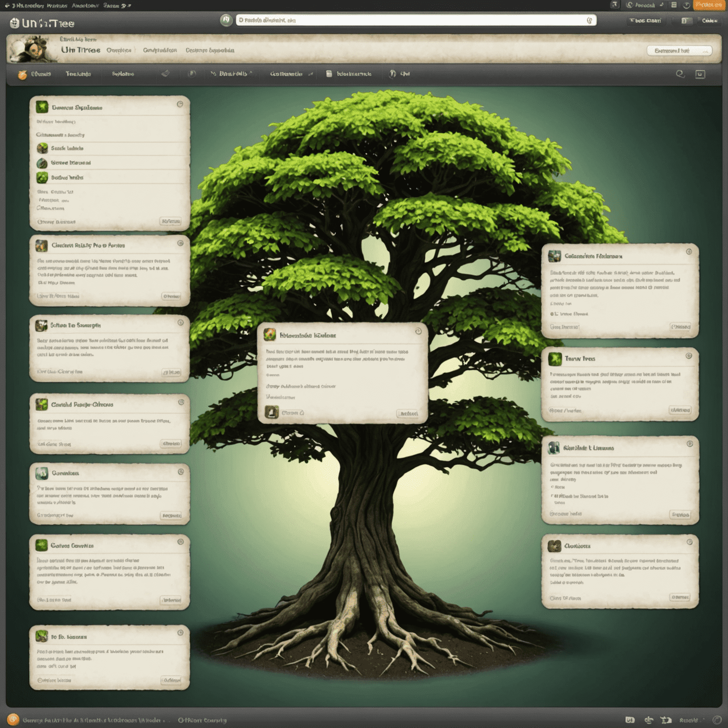
Task: Toggle the round marker on the 'Taww Irees' card
Action: tap(689, 355)
